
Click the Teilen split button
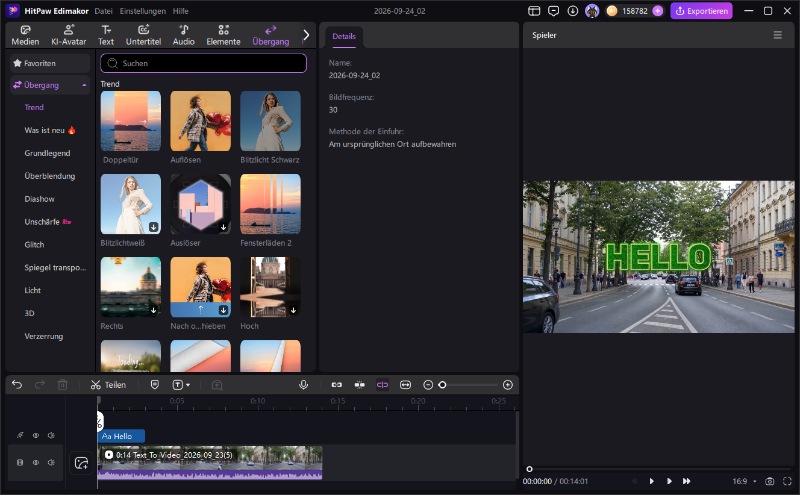point(108,385)
